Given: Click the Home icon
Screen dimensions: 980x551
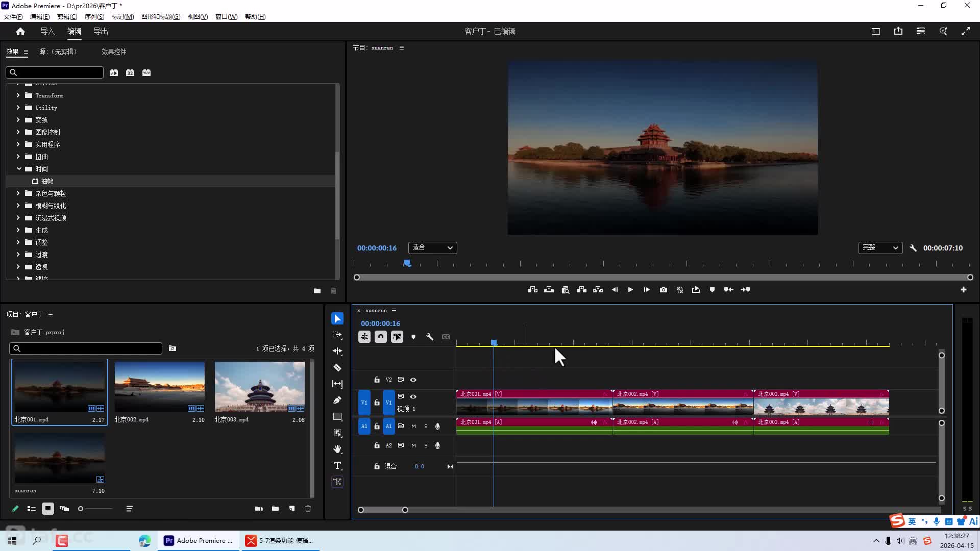Looking at the screenshot, I should point(20,32).
